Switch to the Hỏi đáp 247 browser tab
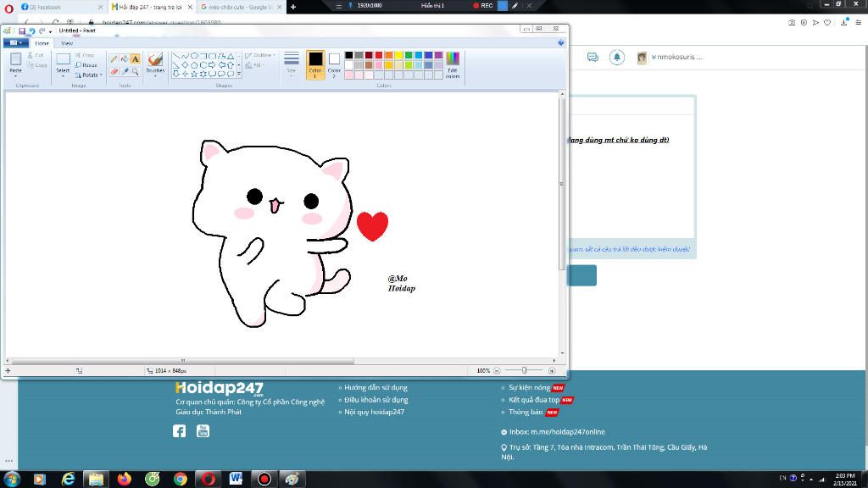 click(152, 7)
